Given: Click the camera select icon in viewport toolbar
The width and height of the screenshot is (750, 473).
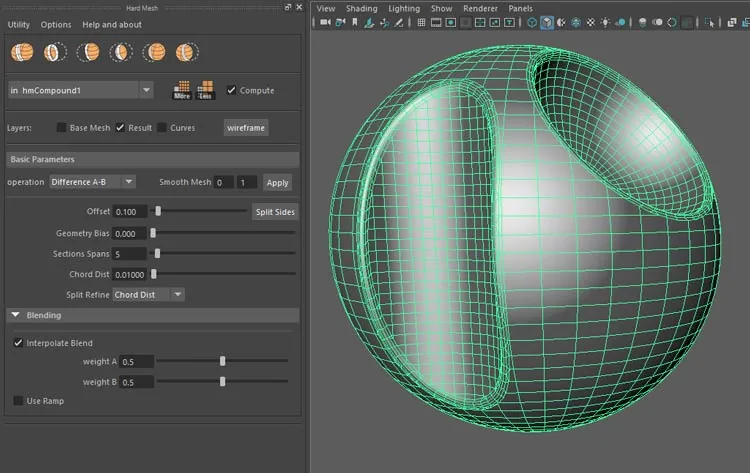Looking at the screenshot, I should click(x=325, y=22).
